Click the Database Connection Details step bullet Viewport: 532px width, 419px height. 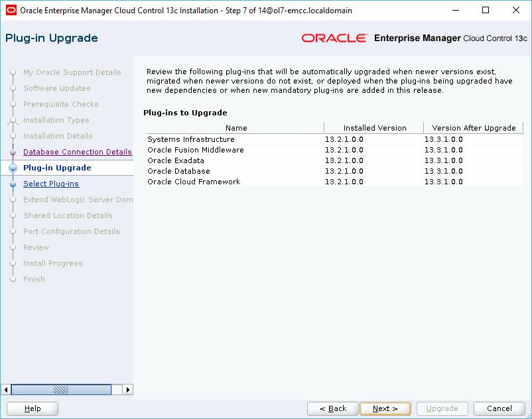(x=13, y=152)
